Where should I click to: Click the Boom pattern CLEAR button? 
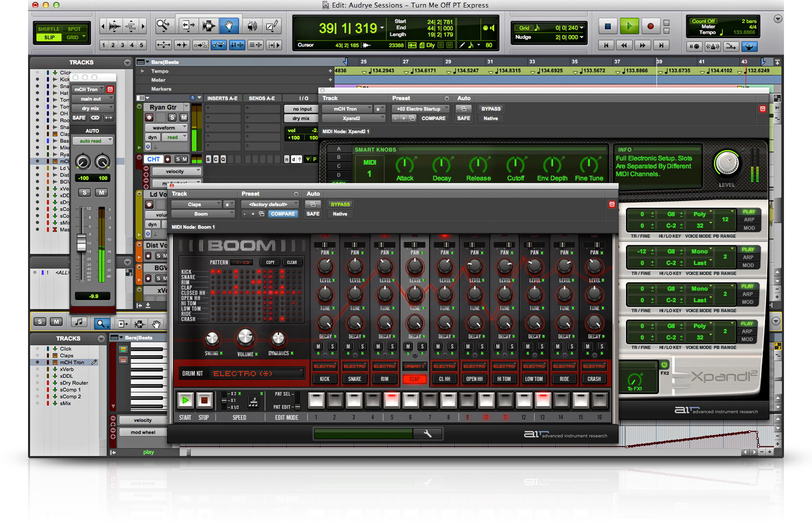coord(292,263)
